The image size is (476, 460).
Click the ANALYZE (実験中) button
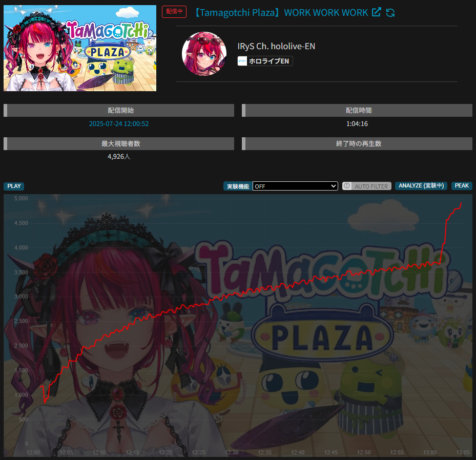click(421, 186)
